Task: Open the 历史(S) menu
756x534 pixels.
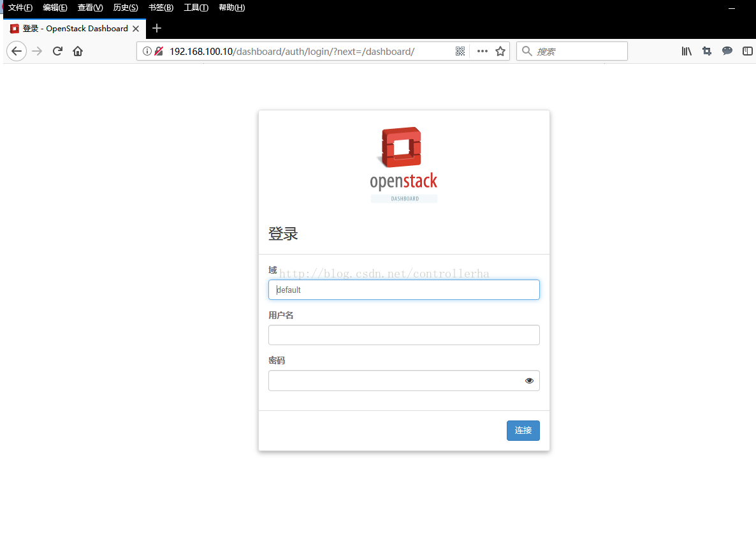Action: 126,8
